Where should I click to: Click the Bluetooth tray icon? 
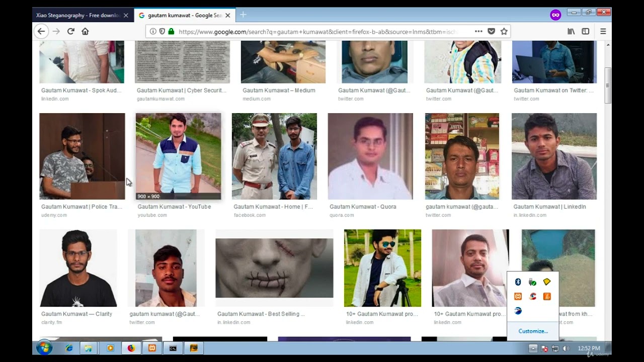click(518, 282)
